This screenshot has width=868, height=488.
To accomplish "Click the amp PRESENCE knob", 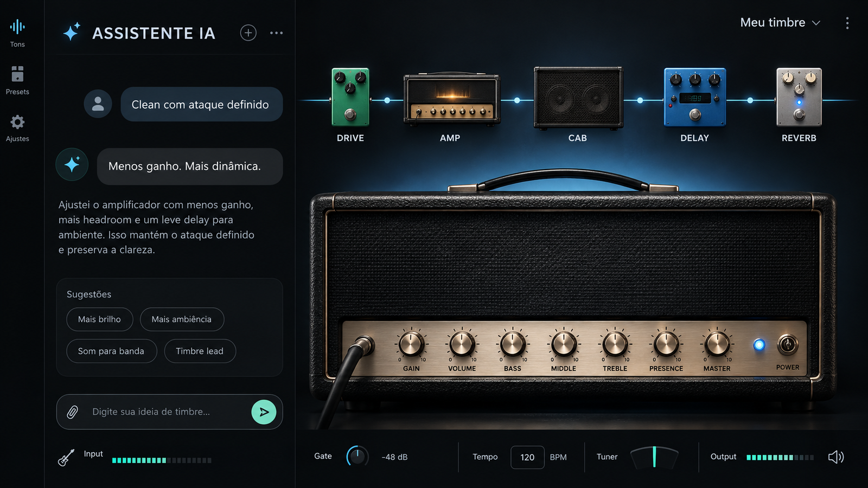I will point(666,344).
